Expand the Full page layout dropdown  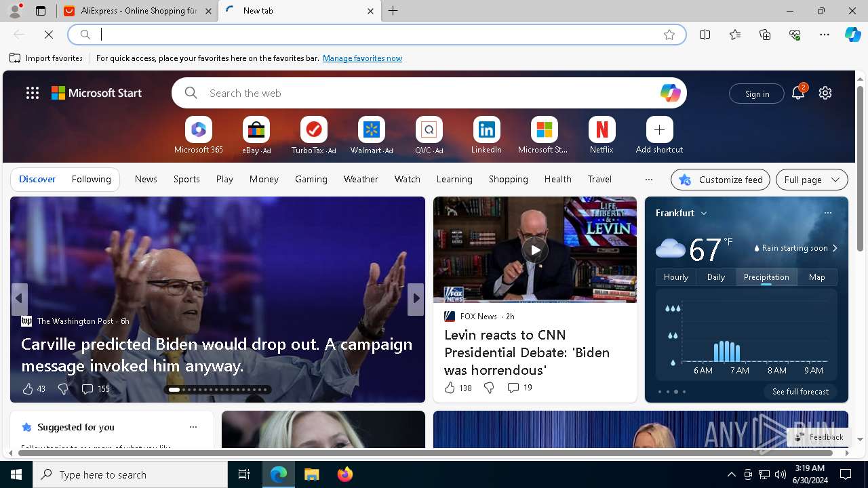click(812, 180)
